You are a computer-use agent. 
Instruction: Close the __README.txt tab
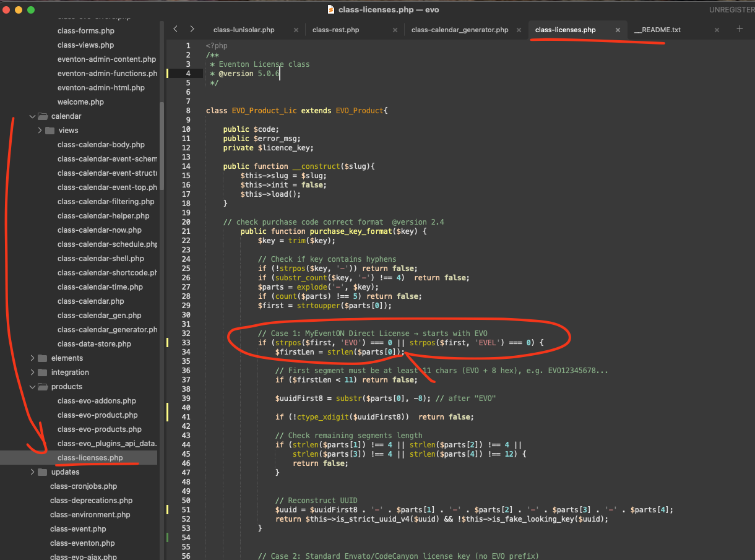(717, 30)
